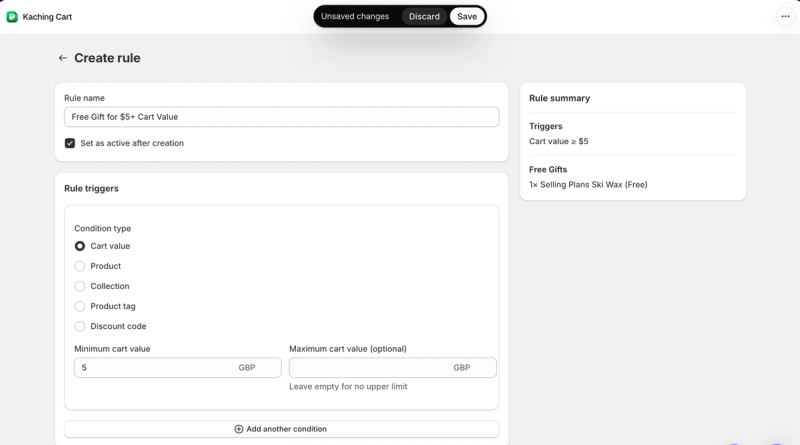Click the GBP suffix in Minimum cart value
Image resolution: width=800 pixels, height=445 pixels.
[247, 367]
